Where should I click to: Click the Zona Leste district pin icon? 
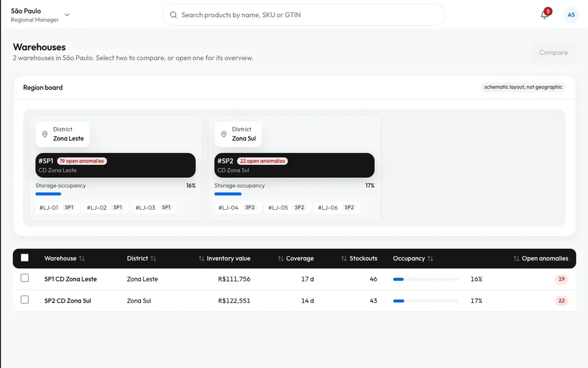(x=45, y=134)
